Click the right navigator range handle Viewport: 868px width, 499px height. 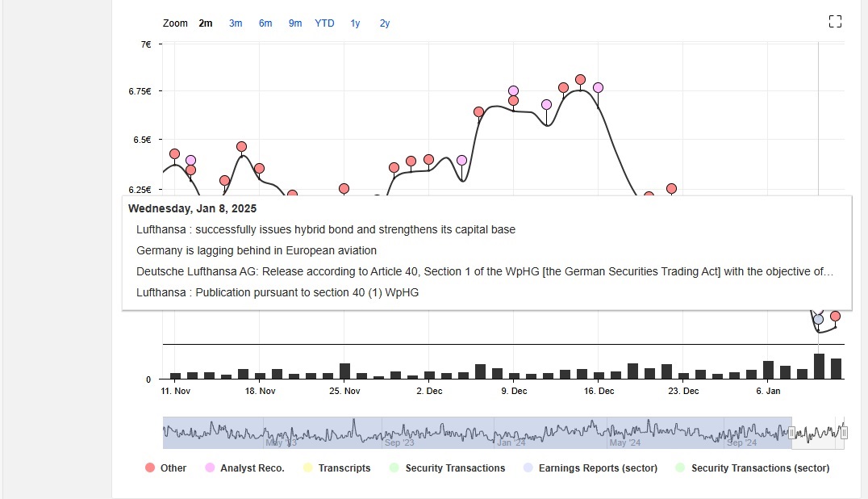point(844,433)
